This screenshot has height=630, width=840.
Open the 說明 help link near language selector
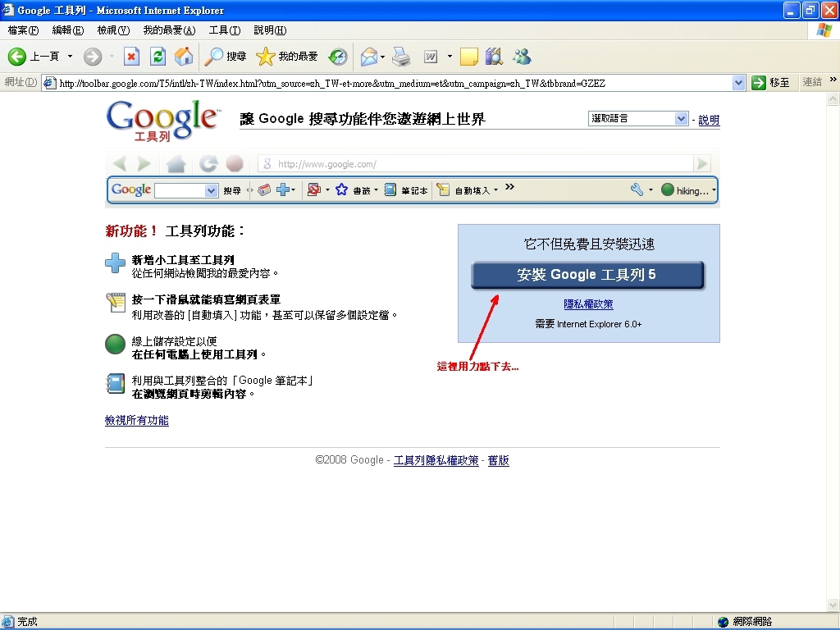[x=709, y=120]
